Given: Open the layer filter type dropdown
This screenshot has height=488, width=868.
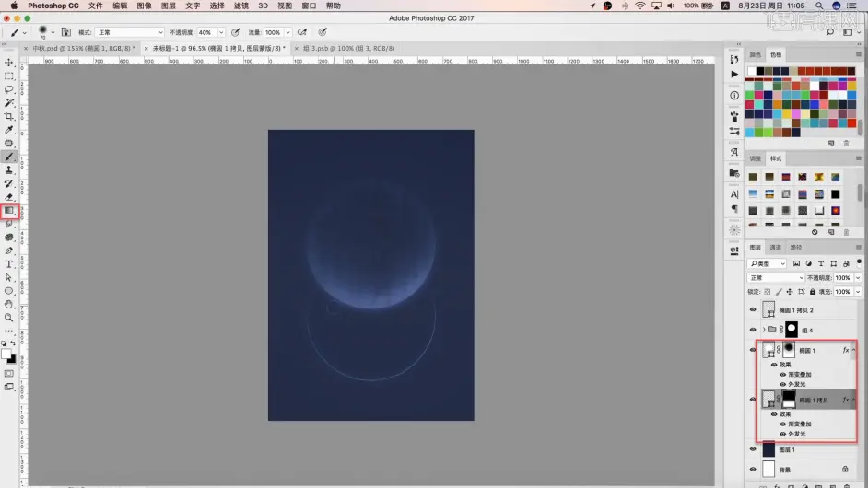Looking at the screenshot, I should point(767,263).
